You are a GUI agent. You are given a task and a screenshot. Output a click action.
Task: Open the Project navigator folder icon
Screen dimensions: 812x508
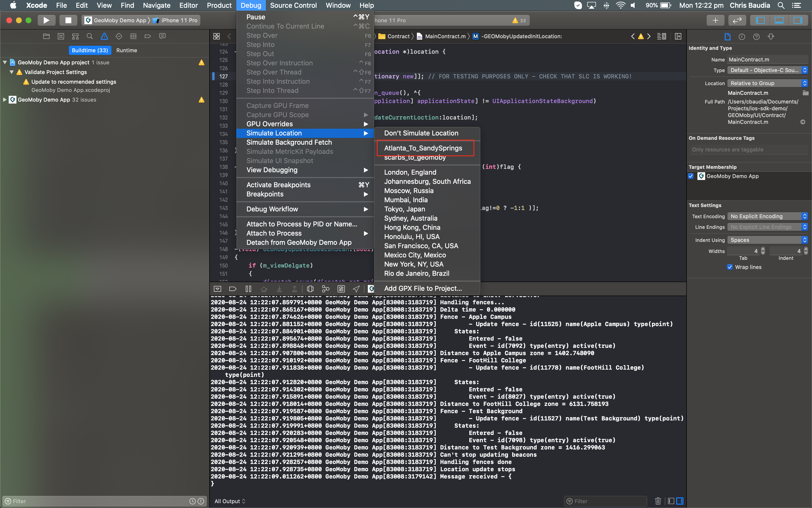46,36
